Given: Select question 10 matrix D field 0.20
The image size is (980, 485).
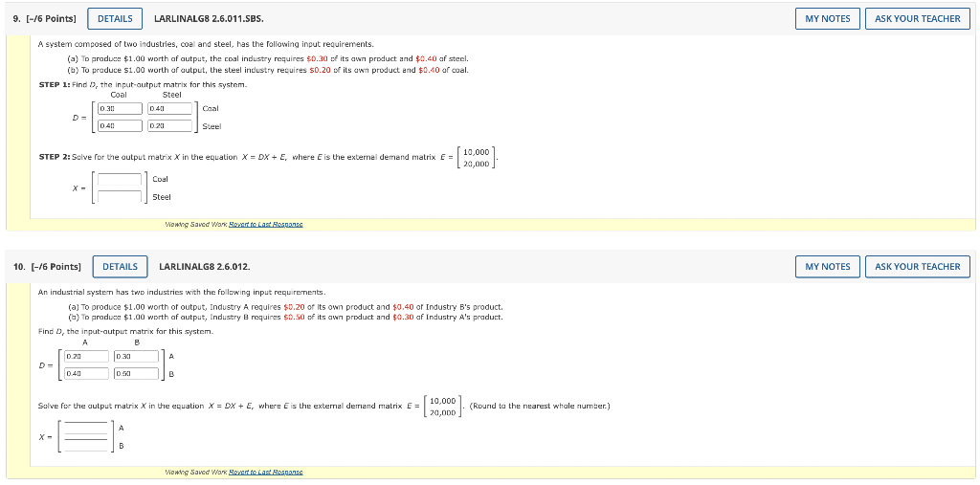Looking at the screenshot, I should click(87, 356).
